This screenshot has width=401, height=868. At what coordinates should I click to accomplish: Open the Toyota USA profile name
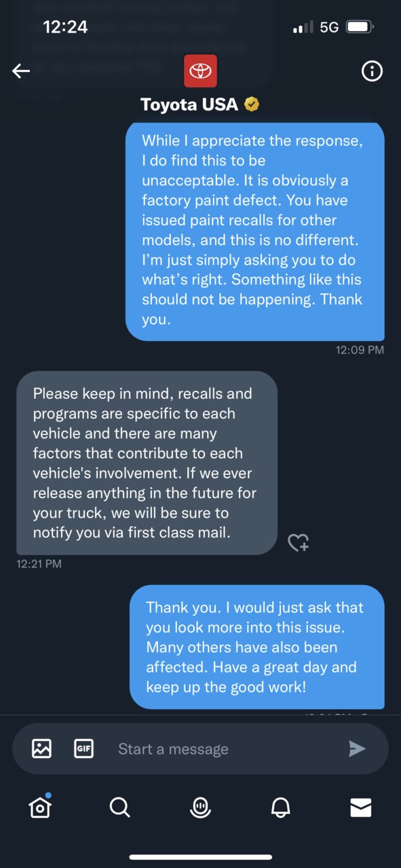point(189,105)
